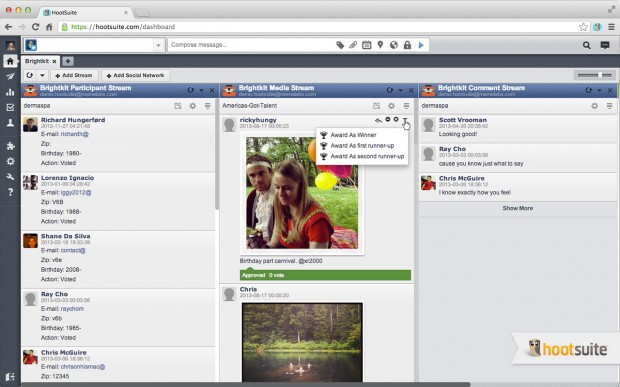
Task: Add a new tab with plus button
Action: [x=68, y=61]
